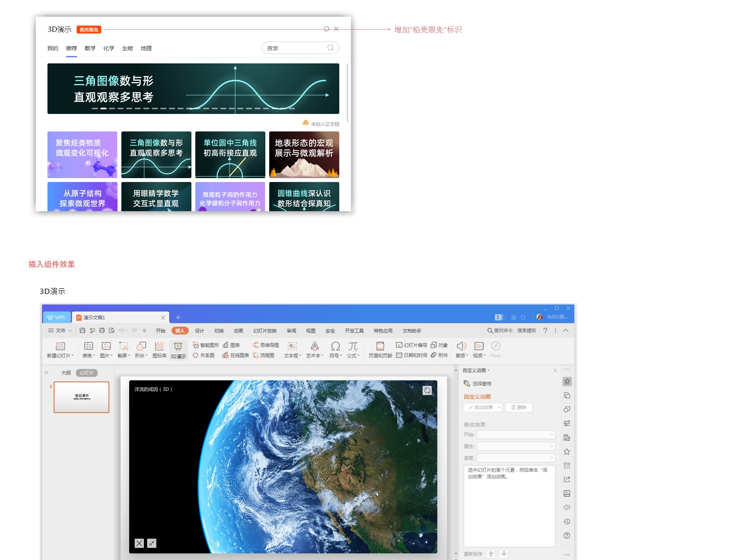Click the 选择窗格 selection pane link
The width and height of the screenshot is (747, 560).
(482, 383)
